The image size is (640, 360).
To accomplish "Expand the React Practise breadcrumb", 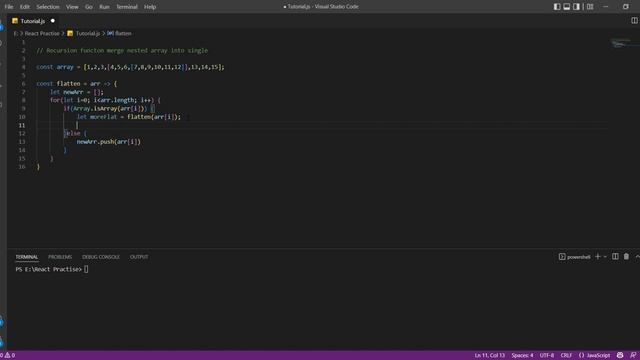I will pos(42,33).
